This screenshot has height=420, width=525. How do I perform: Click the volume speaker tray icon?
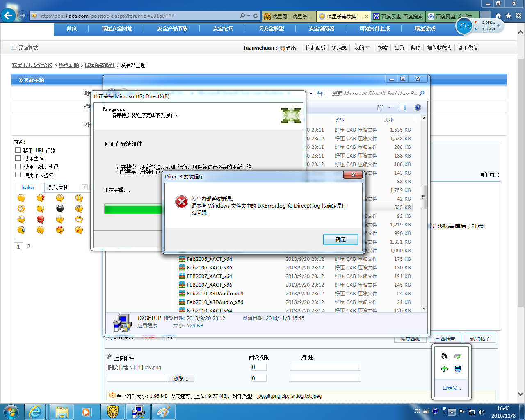(x=482, y=412)
